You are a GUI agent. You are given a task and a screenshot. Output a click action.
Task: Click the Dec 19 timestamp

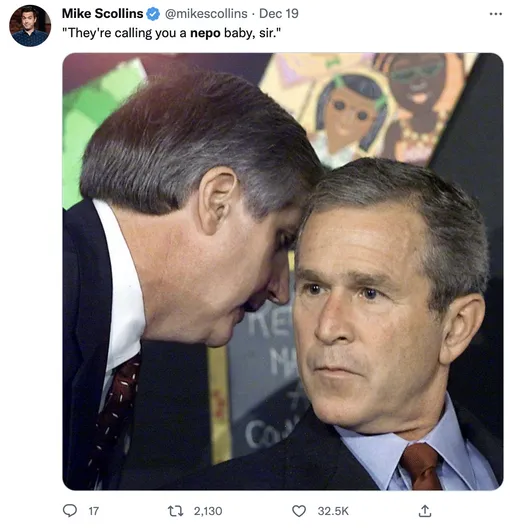coord(279,13)
